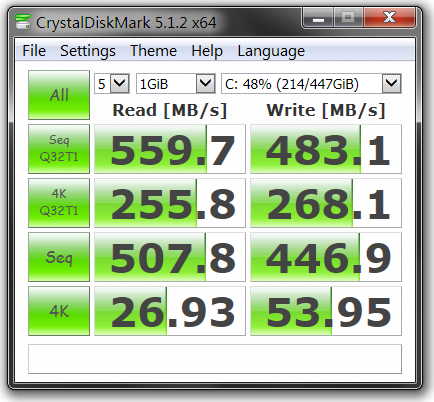434x402 pixels.
Task: Run the 4K benchmark button
Action: pyautogui.click(x=59, y=311)
